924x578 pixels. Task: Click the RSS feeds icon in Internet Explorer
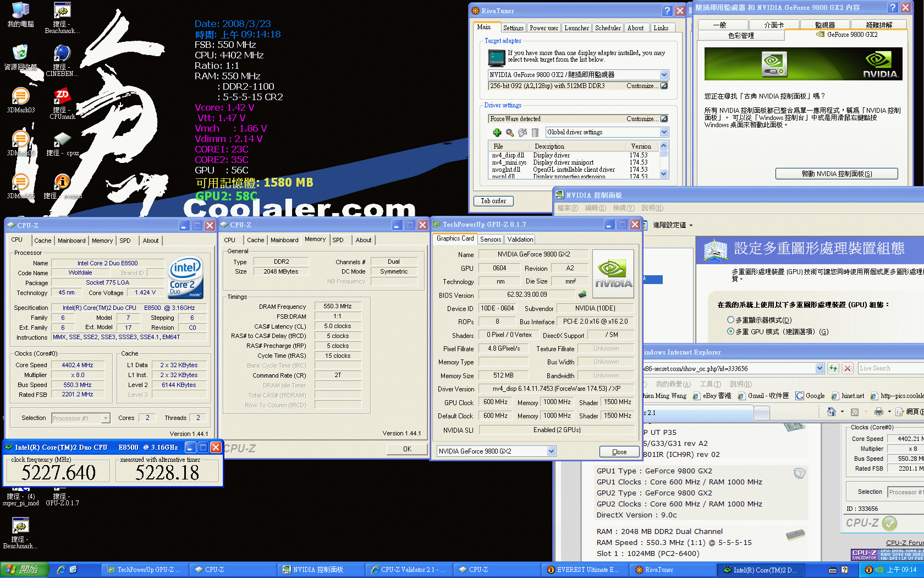point(854,412)
